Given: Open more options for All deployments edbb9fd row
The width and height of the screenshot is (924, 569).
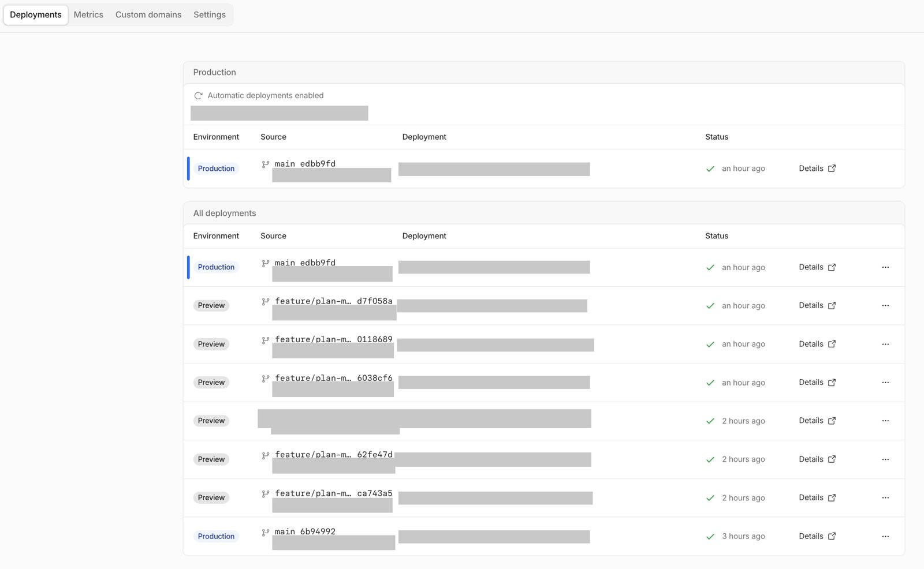Looking at the screenshot, I should pyautogui.click(x=885, y=267).
